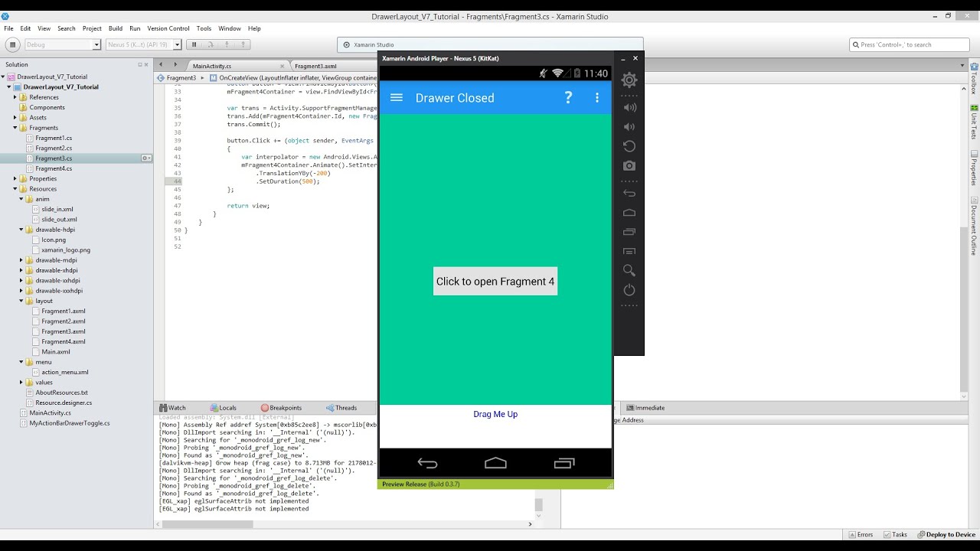Open the Locals debug pad tab
The image size is (980, 551).
tap(223, 408)
